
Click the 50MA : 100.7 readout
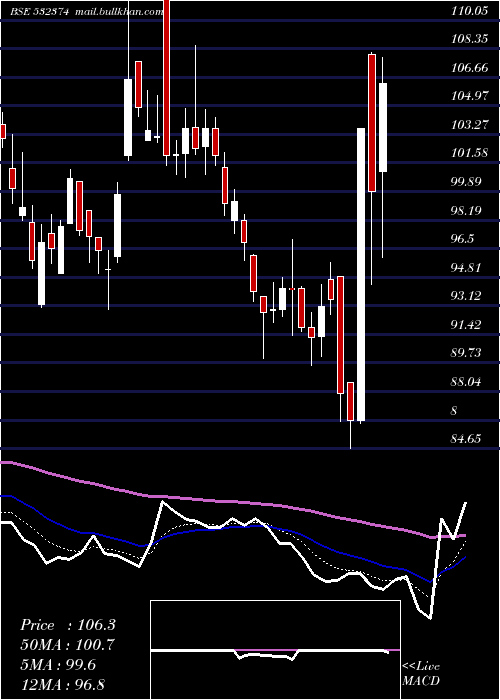click(x=67, y=645)
